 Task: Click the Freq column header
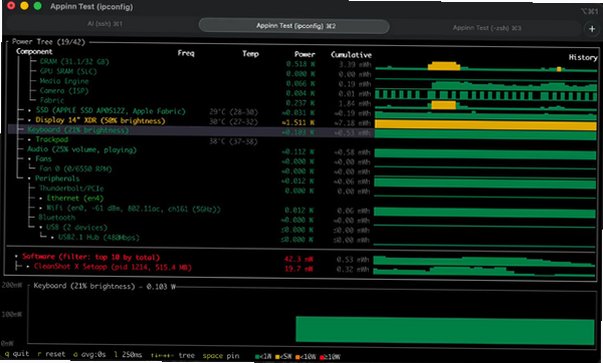pyautogui.click(x=186, y=53)
